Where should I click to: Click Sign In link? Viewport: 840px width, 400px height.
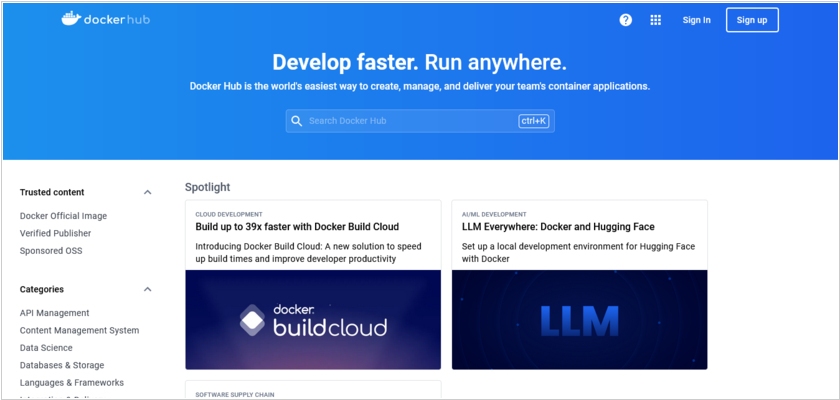click(x=696, y=20)
